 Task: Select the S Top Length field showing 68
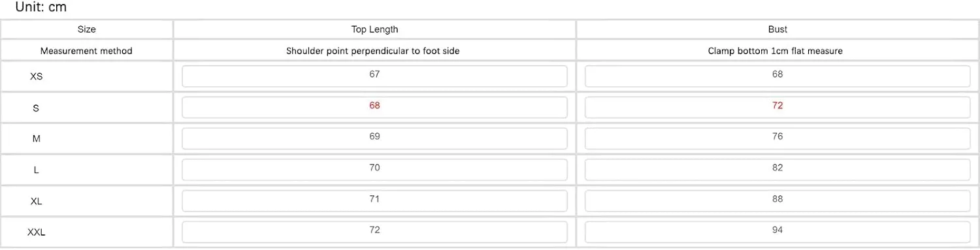tap(374, 107)
